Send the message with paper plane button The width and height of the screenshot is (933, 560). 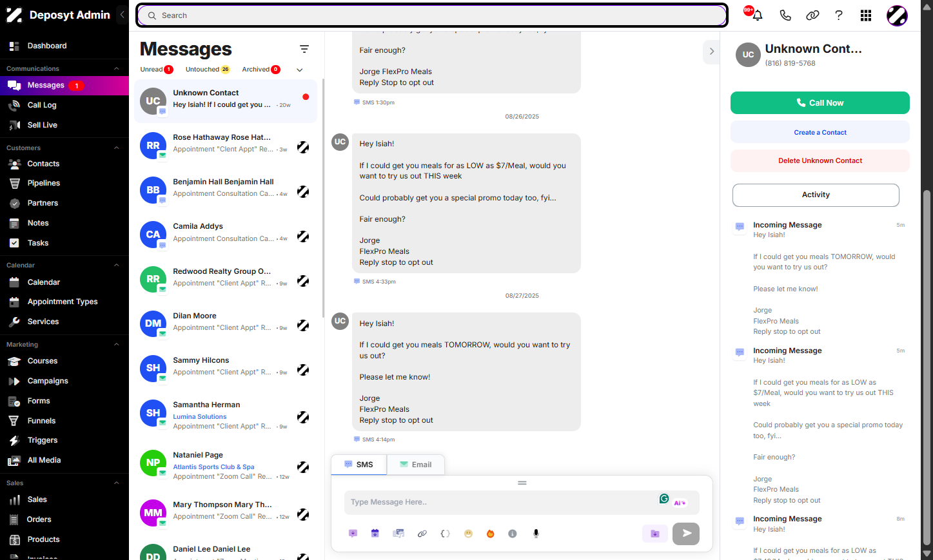[686, 534]
